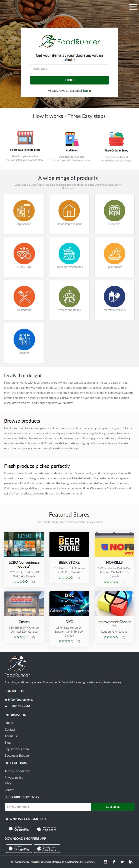Click the Pharmacy delivery icon

pyautogui.click(x=114, y=296)
